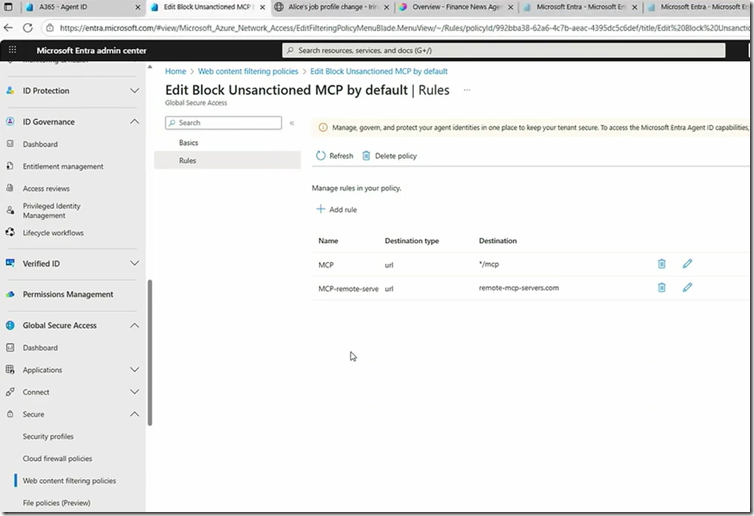Image resolution: width=754 pixels, height=516 pixels.
Task: Collapse the Global Secure Access chevron
Action: [x=135, y=325]
